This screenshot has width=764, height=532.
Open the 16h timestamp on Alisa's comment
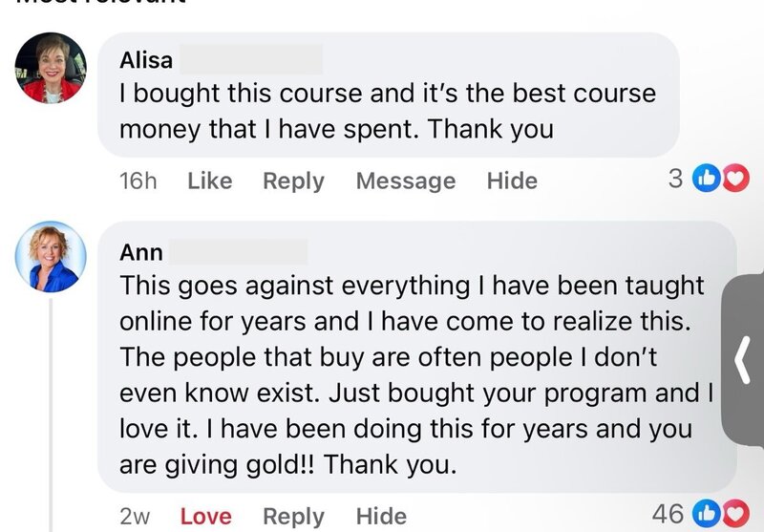(138, 181)
